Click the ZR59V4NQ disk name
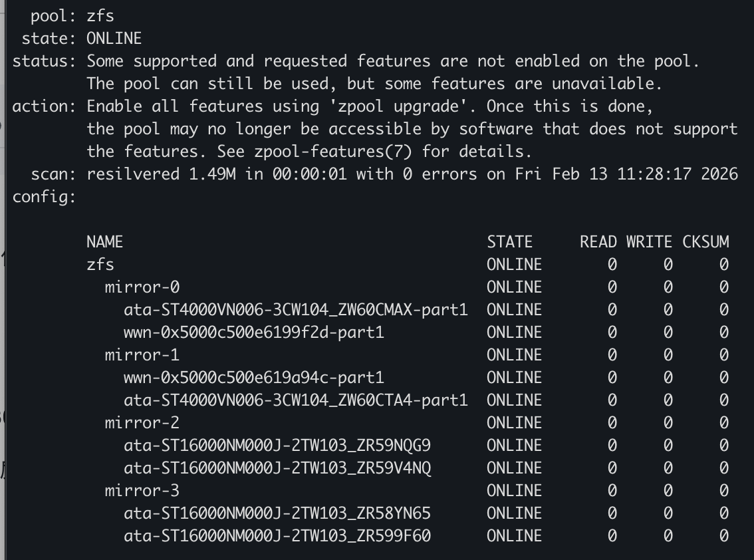 coord(277,468)
